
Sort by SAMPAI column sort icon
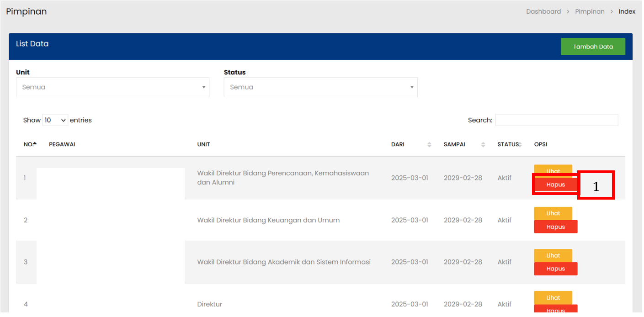[x=483, y=144]
